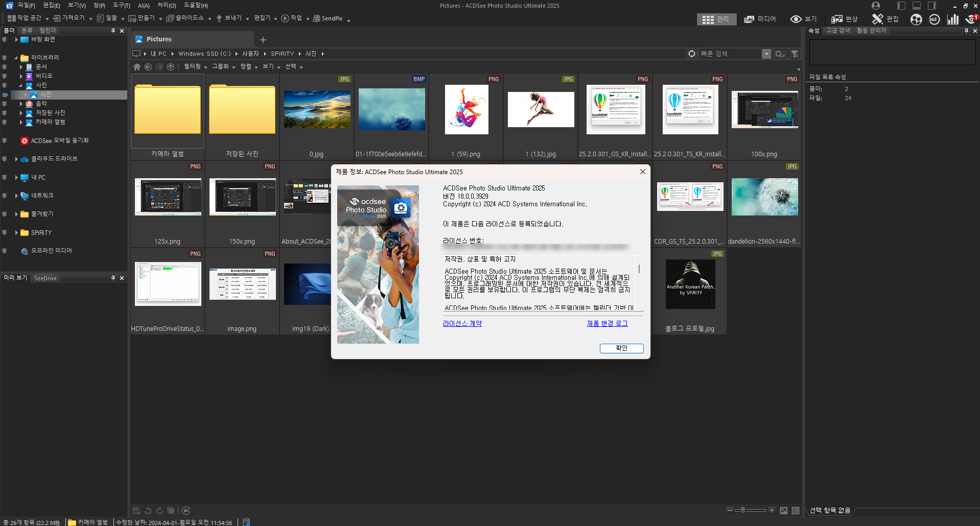
Task: Toggle Easy-Select marker for 라이브러리
Action: pos(5,58)
